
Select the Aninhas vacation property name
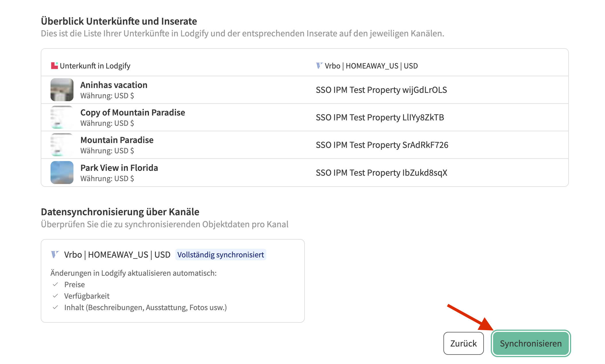point(114,85)
